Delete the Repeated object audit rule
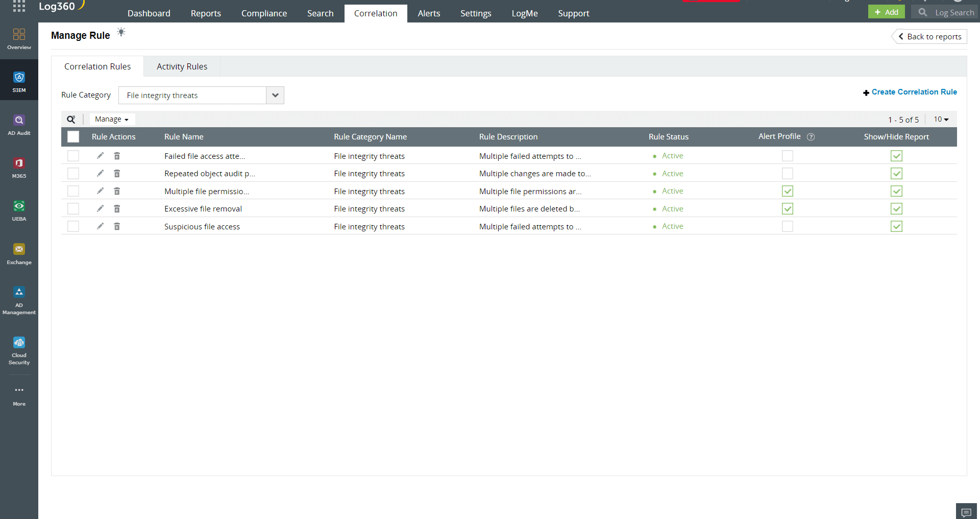The image size is (980, 519). point(117,173)
